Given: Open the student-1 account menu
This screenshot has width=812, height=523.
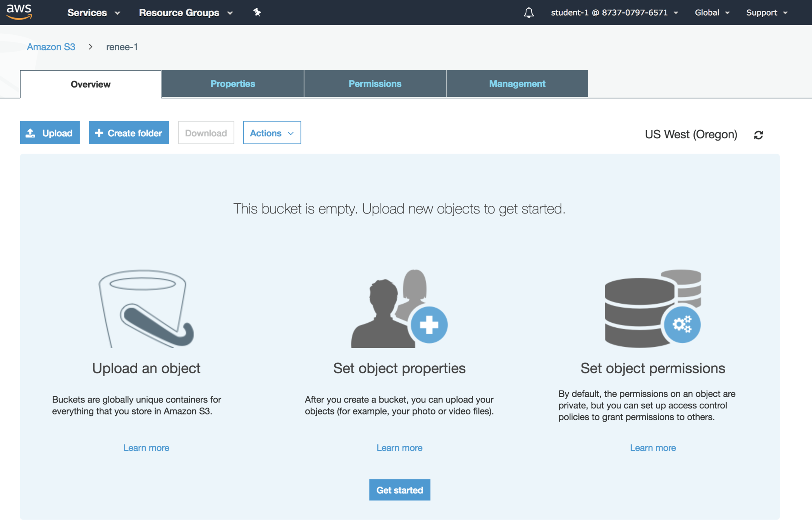Looking at the screenshot, I should [614, 13].
